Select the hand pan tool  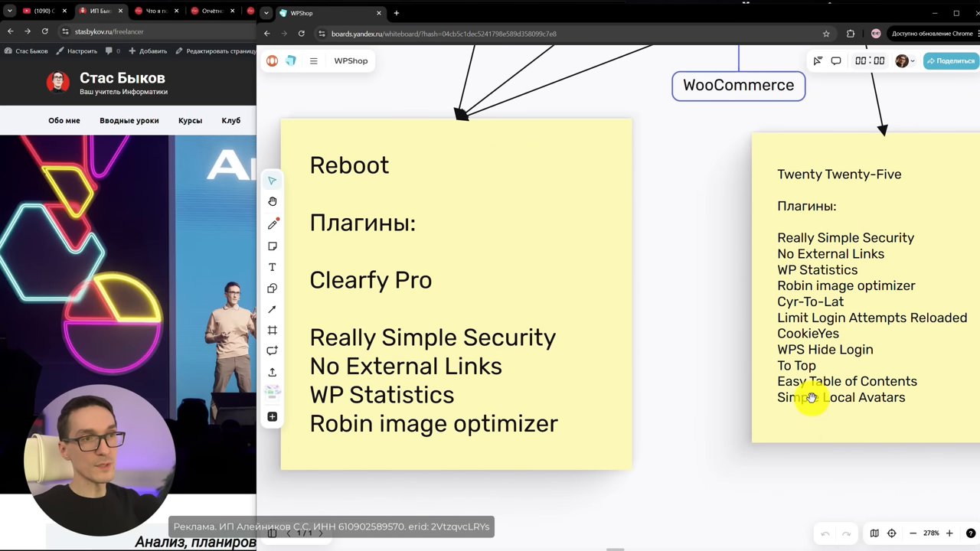pos(272,201)
